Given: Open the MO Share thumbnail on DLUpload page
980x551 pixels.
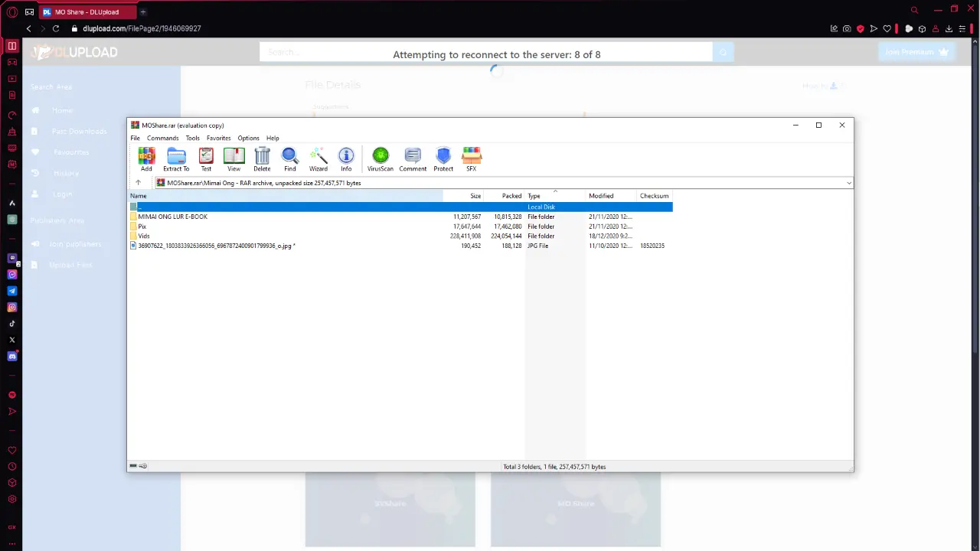Looking at the screenshot, I should [575, 509].
